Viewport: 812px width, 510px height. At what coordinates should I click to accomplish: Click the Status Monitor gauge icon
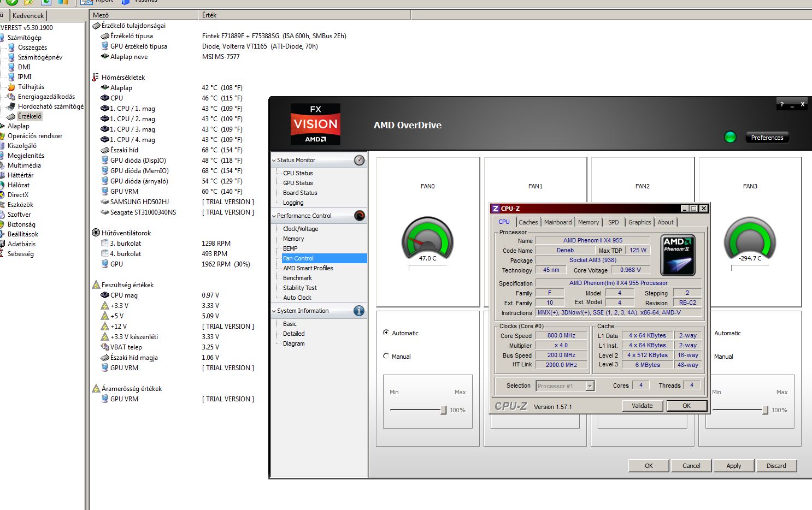pyautogui.click(x=359, y=160)
